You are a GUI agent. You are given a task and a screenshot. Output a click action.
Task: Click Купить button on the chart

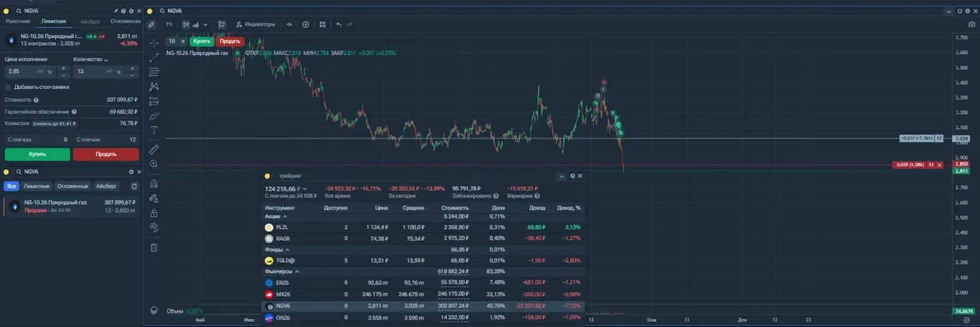[x=202, y=41]
